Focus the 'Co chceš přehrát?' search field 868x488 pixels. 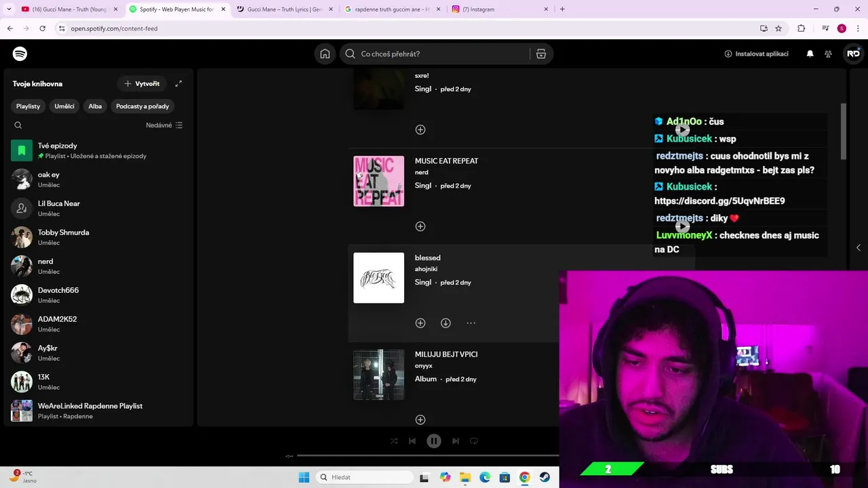pyautogui.click(x=441, y=54)
